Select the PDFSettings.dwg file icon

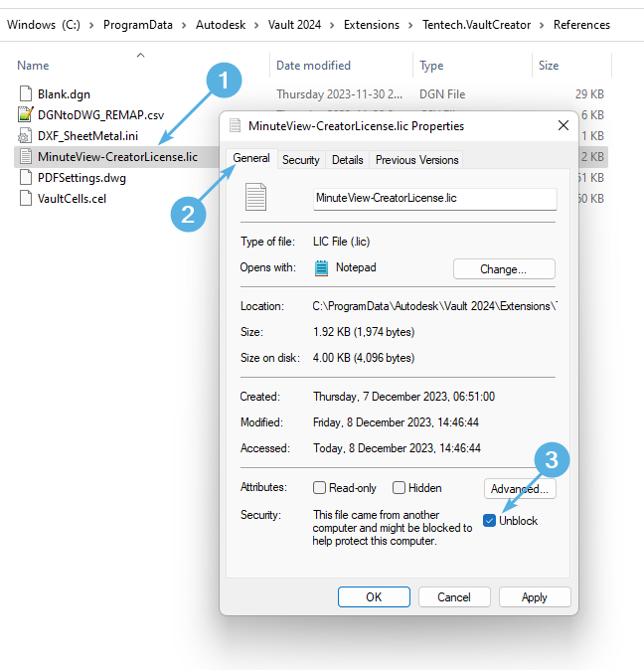(26, 177)
